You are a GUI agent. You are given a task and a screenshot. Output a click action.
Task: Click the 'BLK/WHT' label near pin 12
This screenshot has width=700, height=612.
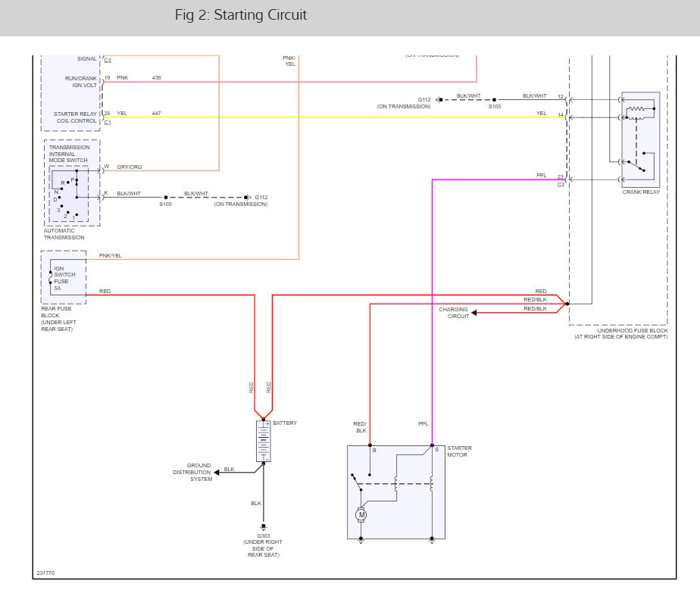point(534,96)
